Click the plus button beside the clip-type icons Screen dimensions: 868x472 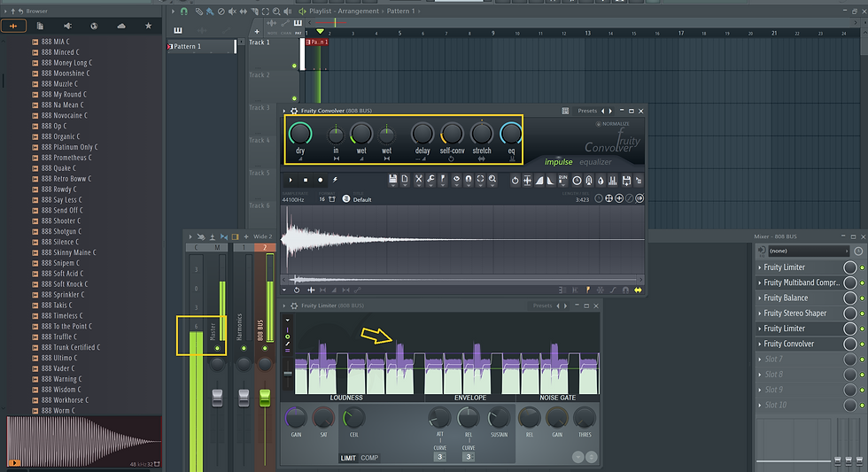pyautogui.click(x=257, y=32)
